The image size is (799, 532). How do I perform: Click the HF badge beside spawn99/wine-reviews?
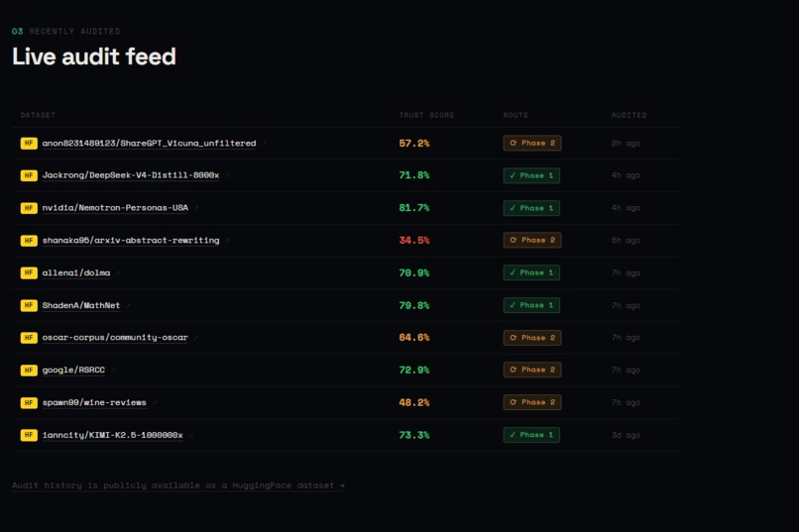point(29,402)
